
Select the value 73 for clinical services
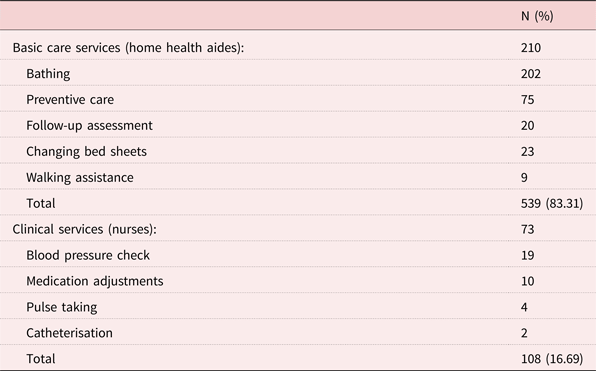tap(528, 229)
